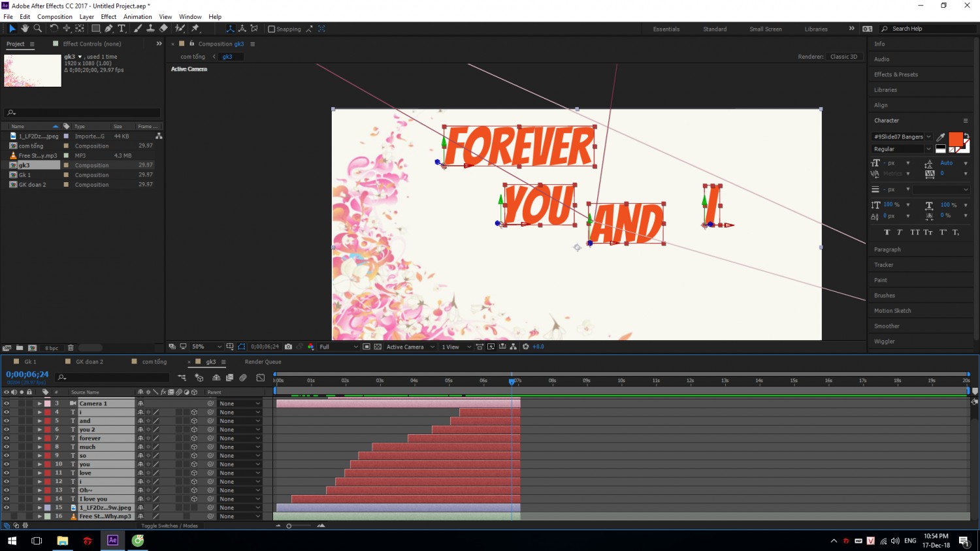Switch to the Essentials workspace
This screenshot has width=980, height=551.
point(666,29)
